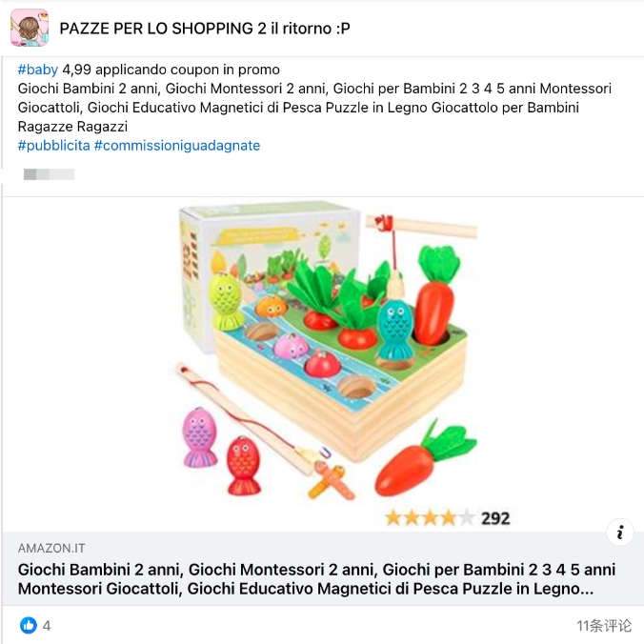Image resolution: width=644 pixels, height=644 pixels.
Task: Show who reacted via the count 4
Action: (47, 626)
